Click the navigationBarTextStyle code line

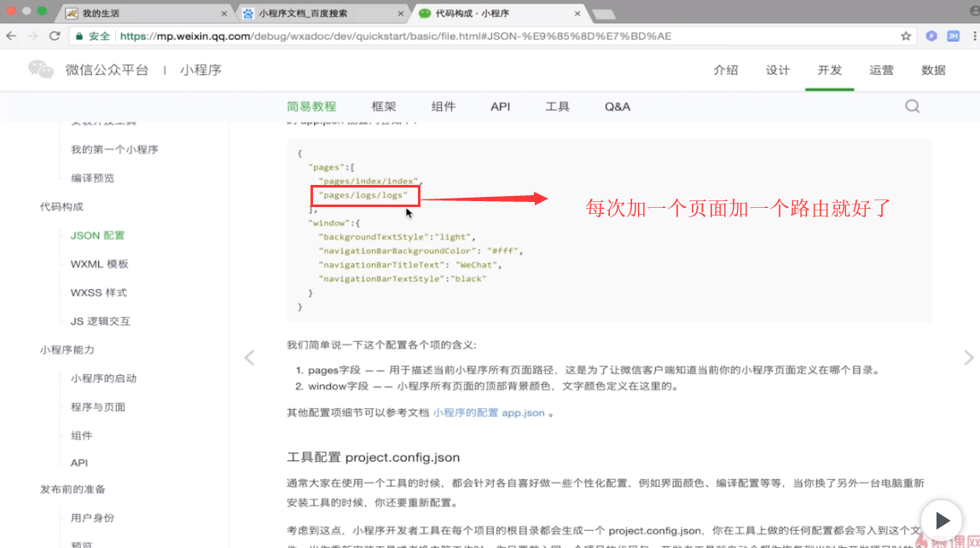[403, 279]
